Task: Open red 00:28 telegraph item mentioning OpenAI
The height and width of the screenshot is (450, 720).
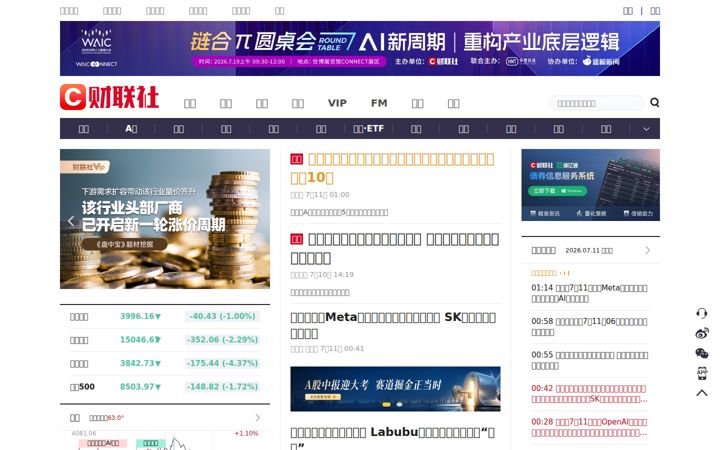Action: 590,427
